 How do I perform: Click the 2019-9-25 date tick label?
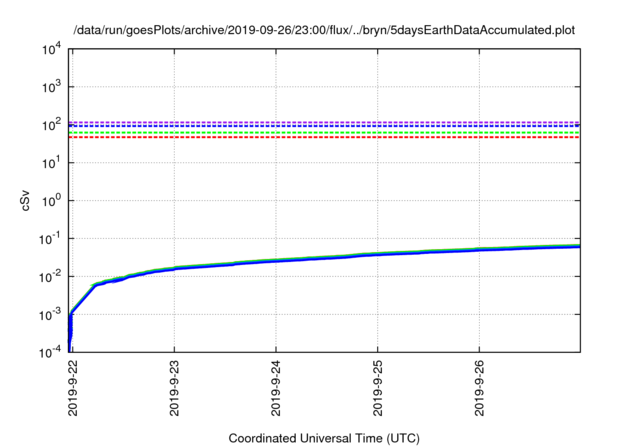point(378,388)
